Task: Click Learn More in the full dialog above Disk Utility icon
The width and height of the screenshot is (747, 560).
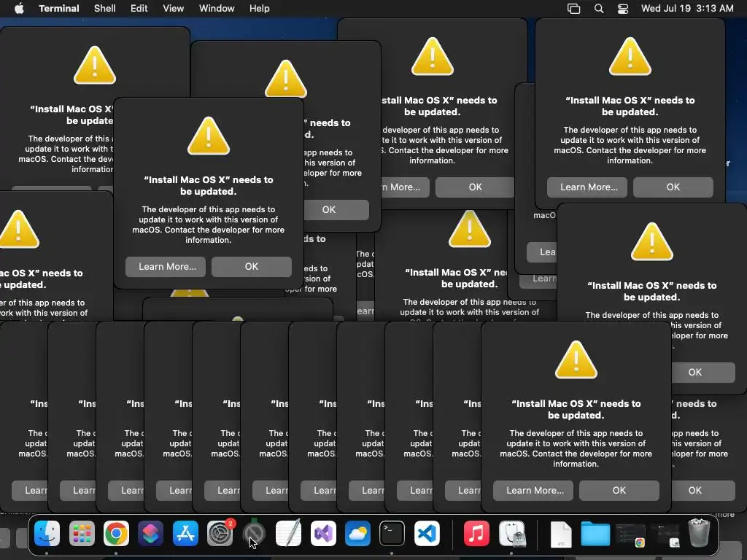Action: click(533, 491)
